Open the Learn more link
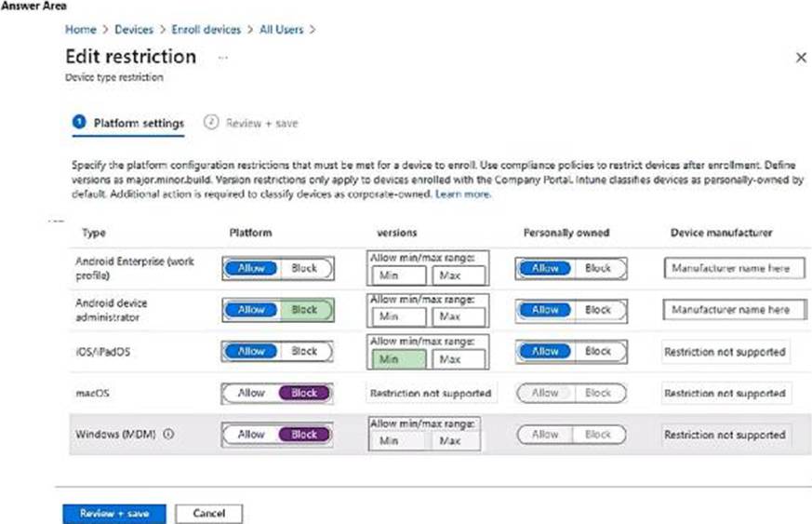Viewport: 812px width, 524px height. click(462, 195)
